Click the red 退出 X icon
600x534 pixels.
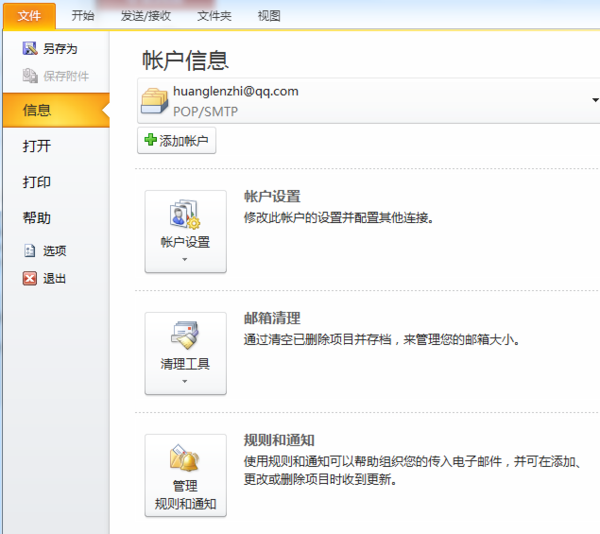pyautogui.click(x=29, y=278)
